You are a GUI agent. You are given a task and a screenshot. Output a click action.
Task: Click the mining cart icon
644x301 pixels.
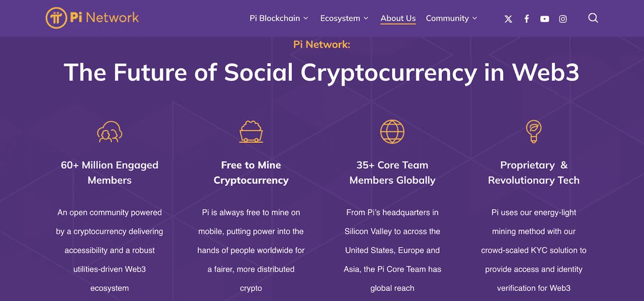(251, 131)
